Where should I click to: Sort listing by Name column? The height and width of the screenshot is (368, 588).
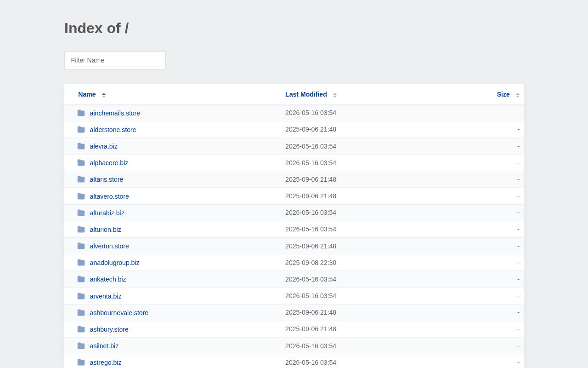point(87,94)
